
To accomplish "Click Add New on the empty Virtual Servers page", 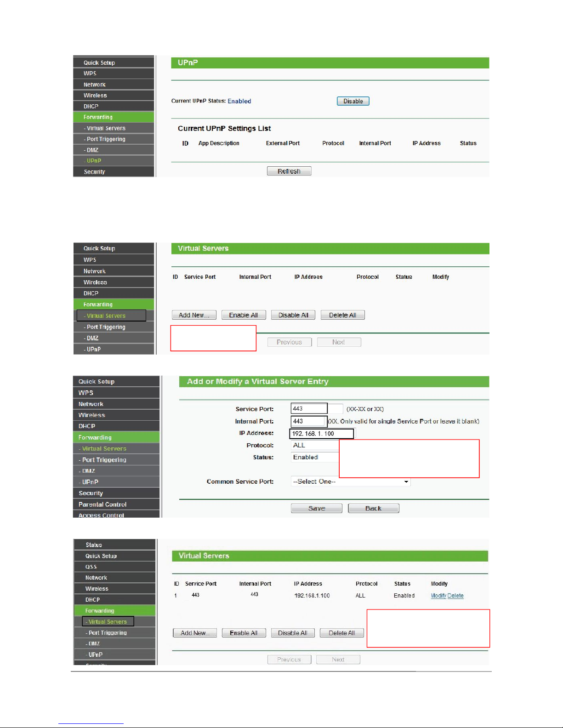I will coord(194,315).
